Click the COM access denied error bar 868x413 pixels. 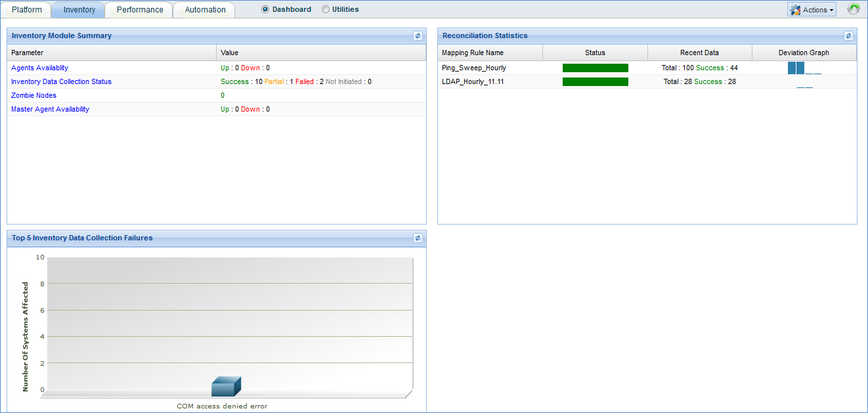point(226,387)
